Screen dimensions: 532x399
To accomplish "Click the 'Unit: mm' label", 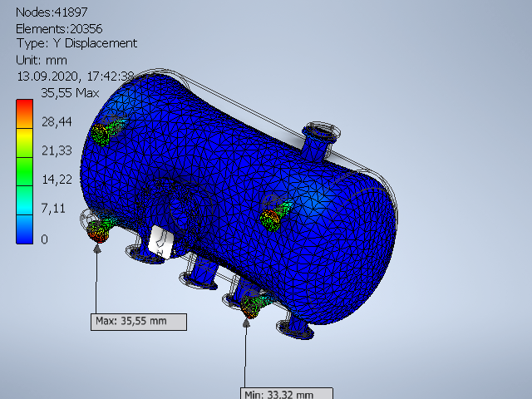I will 42,61.
